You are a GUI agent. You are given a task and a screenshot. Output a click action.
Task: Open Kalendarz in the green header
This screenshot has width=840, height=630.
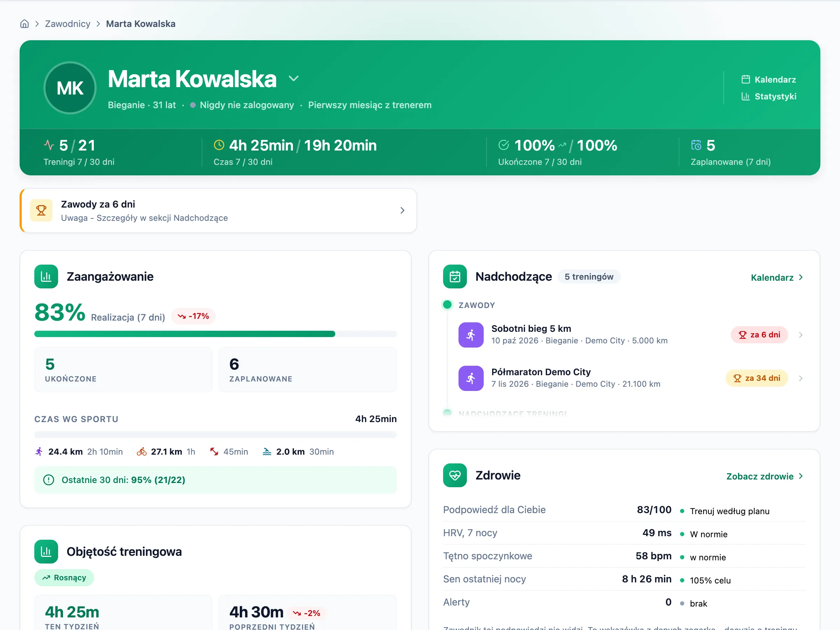coord(769,80)
